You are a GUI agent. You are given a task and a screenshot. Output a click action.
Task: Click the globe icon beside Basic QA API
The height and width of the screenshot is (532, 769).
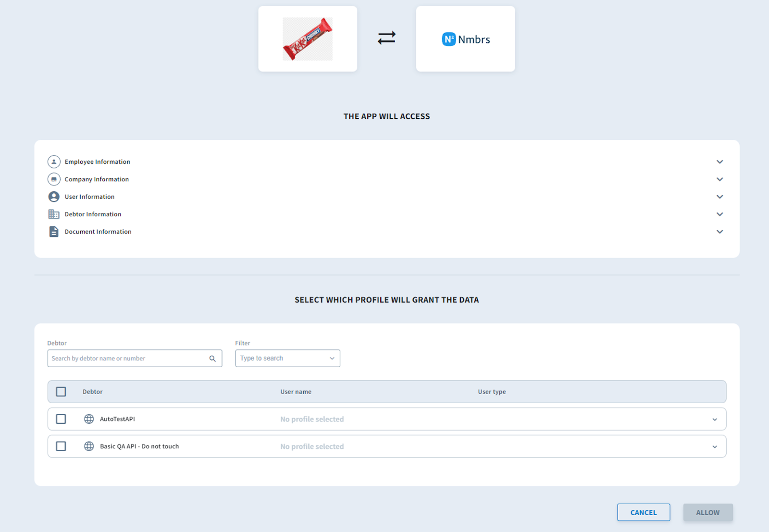click(x=89, y=446)
